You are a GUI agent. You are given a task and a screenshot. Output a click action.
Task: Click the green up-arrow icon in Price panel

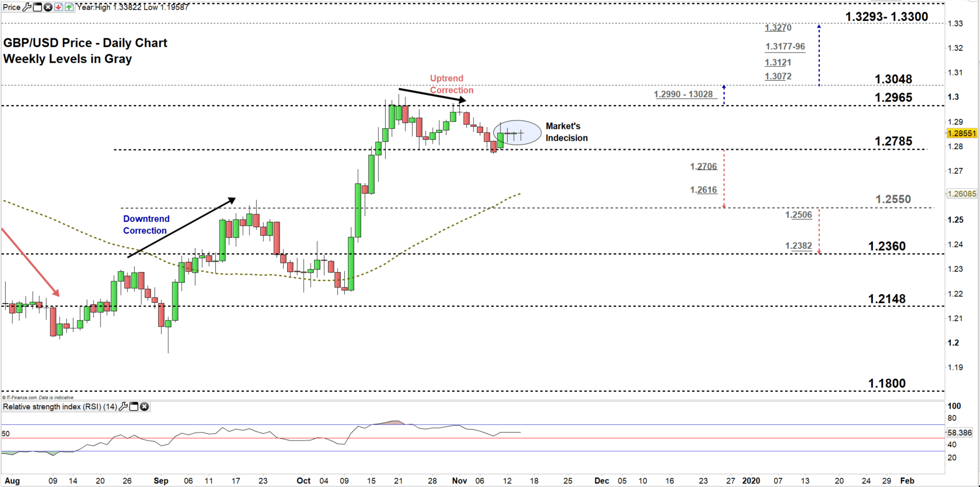click(69, 7)
